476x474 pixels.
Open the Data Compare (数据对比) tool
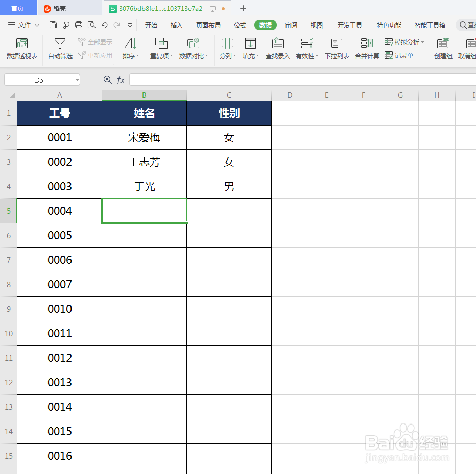point(194,48)
